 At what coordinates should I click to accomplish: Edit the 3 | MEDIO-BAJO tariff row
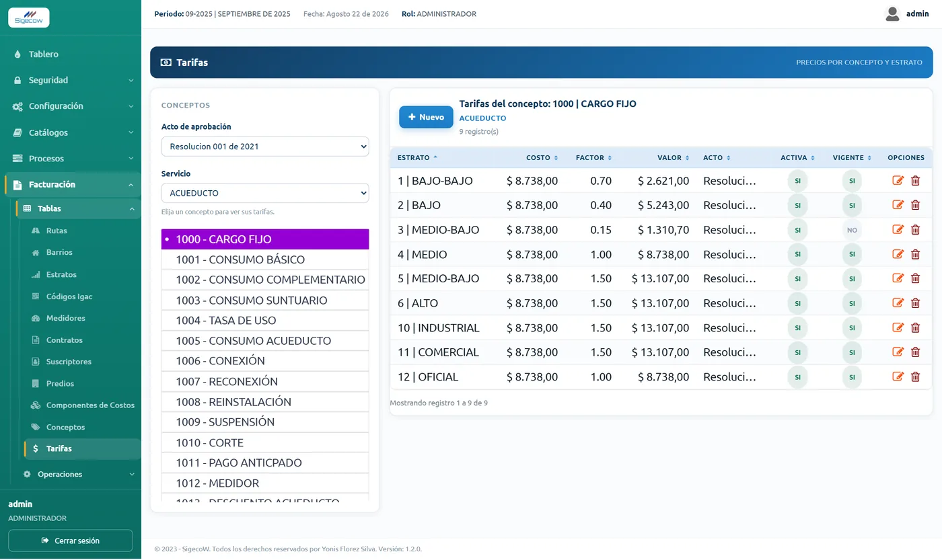pyautogui.click(x=898, y=229)
